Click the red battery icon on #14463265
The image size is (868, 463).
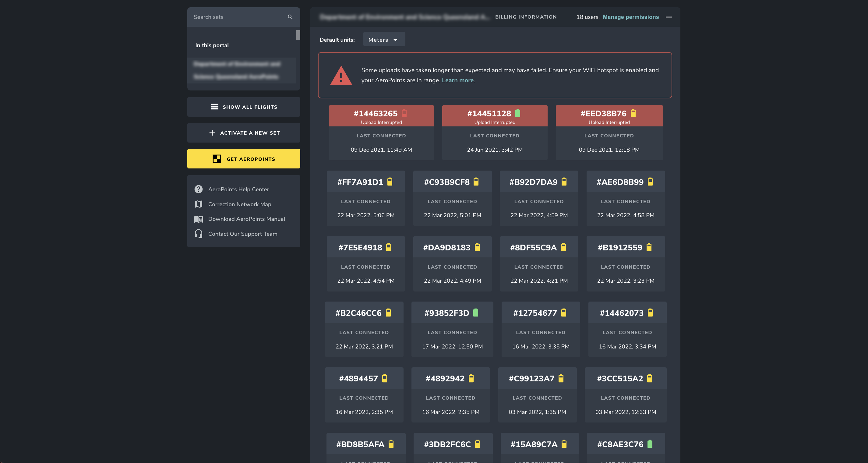coord(404,113)
